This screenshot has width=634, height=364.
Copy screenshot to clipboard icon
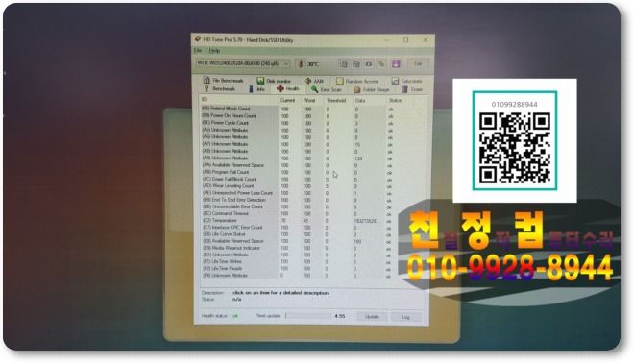point(356,64)
